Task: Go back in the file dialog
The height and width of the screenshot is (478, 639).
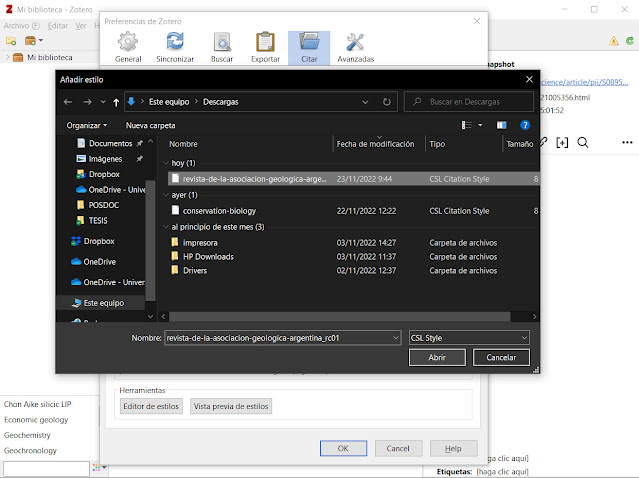Action: [68, 102]
